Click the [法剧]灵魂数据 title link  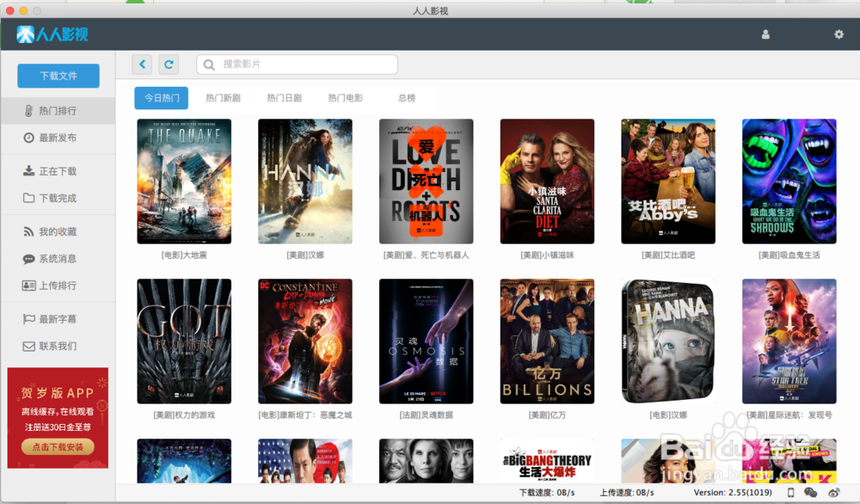pos(427,415)
